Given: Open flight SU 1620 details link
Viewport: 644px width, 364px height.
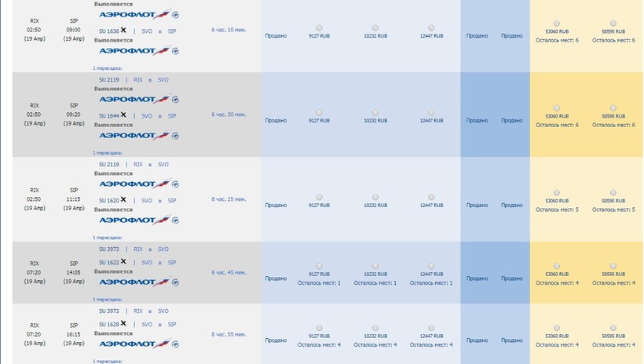Looking at the screenshot, I should [x=108, y=201].
